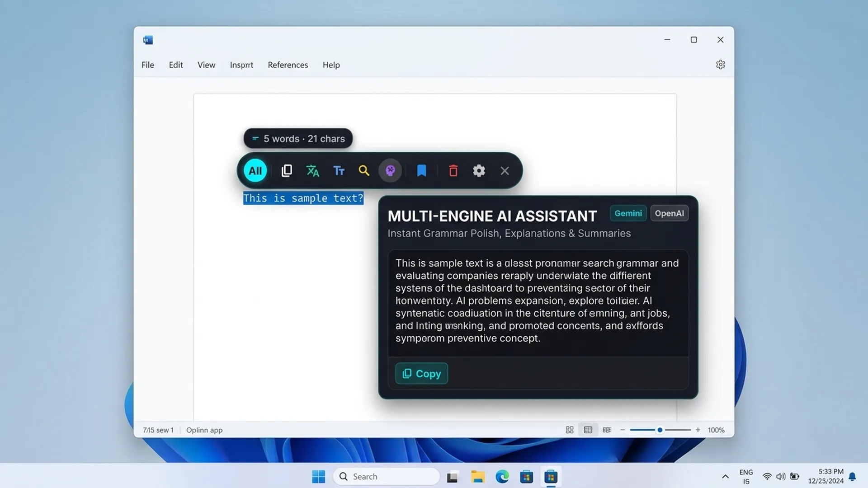Click the Oplinn app status entry
The height and width of the screenshot is (488, 868).
204,430
